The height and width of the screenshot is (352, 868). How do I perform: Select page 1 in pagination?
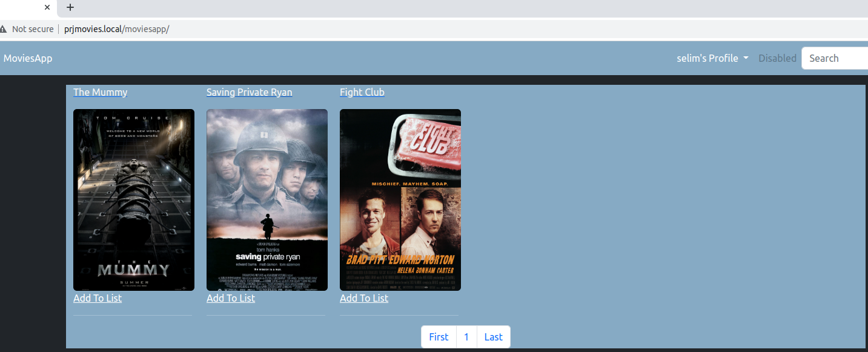click(466, 337)
